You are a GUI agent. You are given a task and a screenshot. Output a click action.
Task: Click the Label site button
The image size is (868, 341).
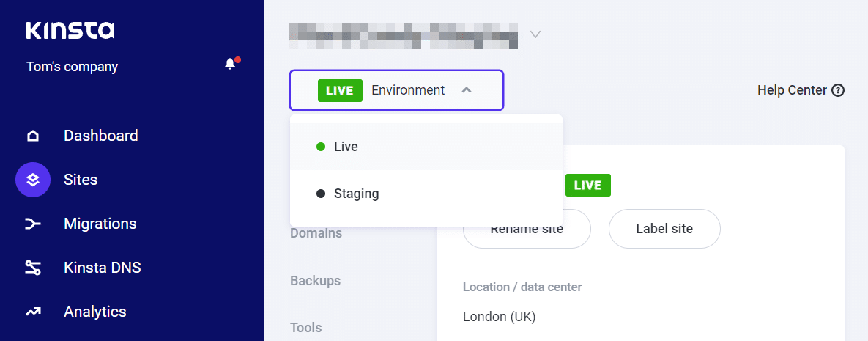[x=664, y=229]
